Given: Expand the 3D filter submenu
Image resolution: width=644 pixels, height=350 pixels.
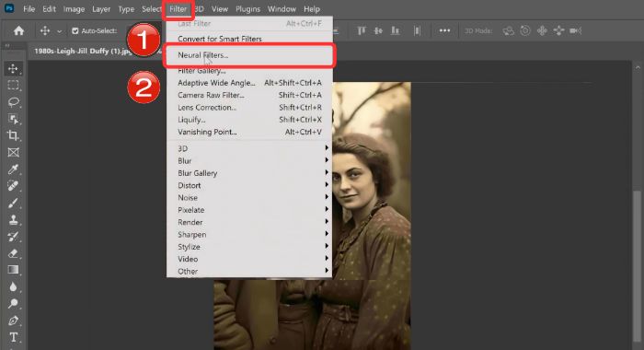Looking at the screenshot, I should (249, 148).
